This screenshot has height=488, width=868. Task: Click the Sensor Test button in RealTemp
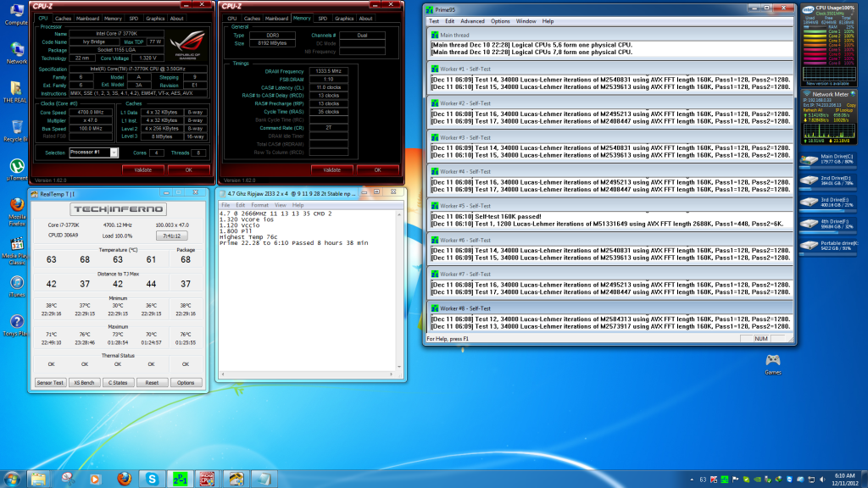pyautogui.click(x=50, y=382)
